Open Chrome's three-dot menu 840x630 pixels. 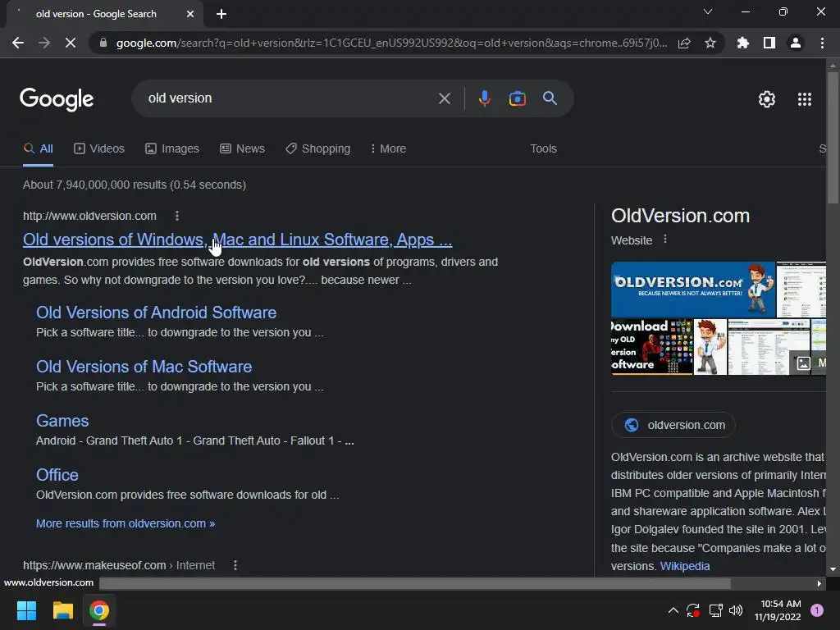point(822,43)
